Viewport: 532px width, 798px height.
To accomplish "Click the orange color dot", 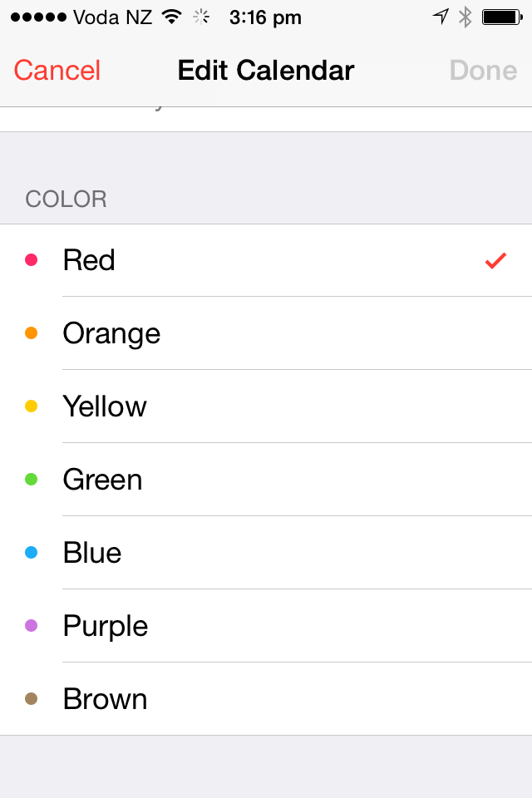I will 32,333.
